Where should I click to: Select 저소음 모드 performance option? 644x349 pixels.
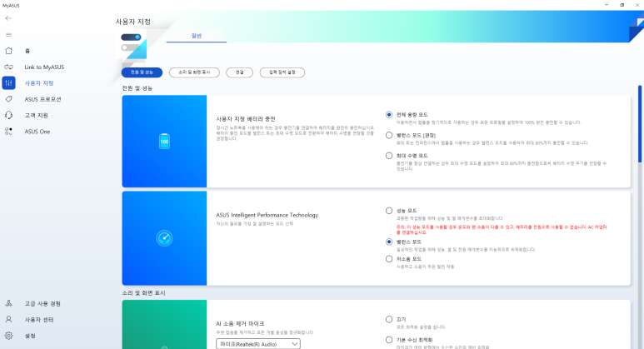click(x=389, y=259)
